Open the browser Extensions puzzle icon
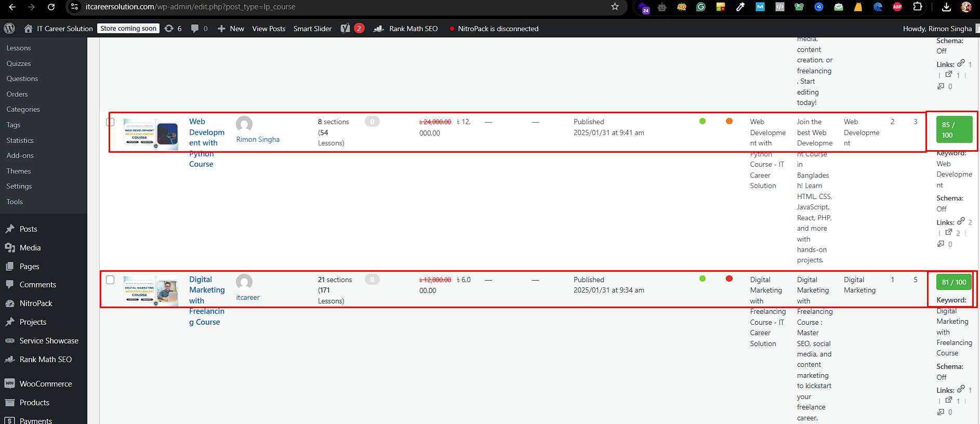Viewport: 980px width, 424px height. pos(918,7)
